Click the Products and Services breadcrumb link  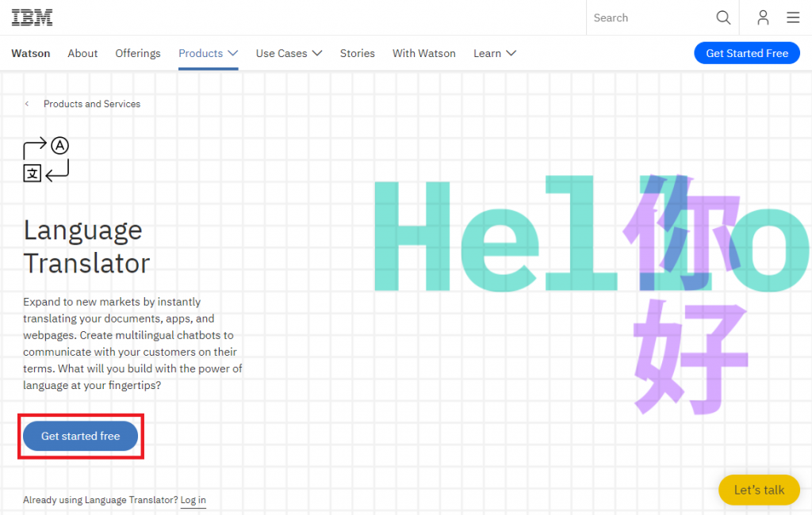tap(92, 104)
